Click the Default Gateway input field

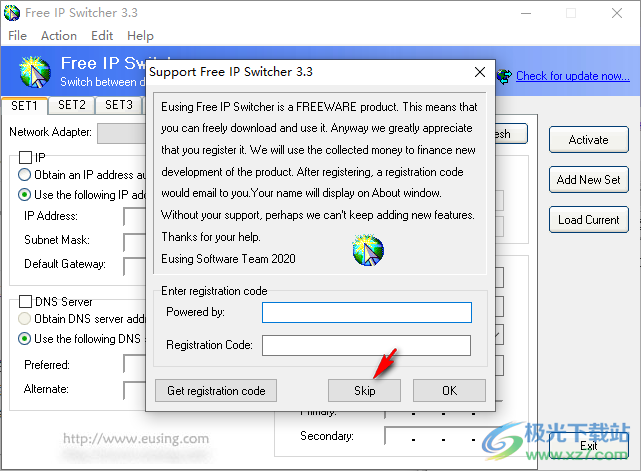[134, 266]
